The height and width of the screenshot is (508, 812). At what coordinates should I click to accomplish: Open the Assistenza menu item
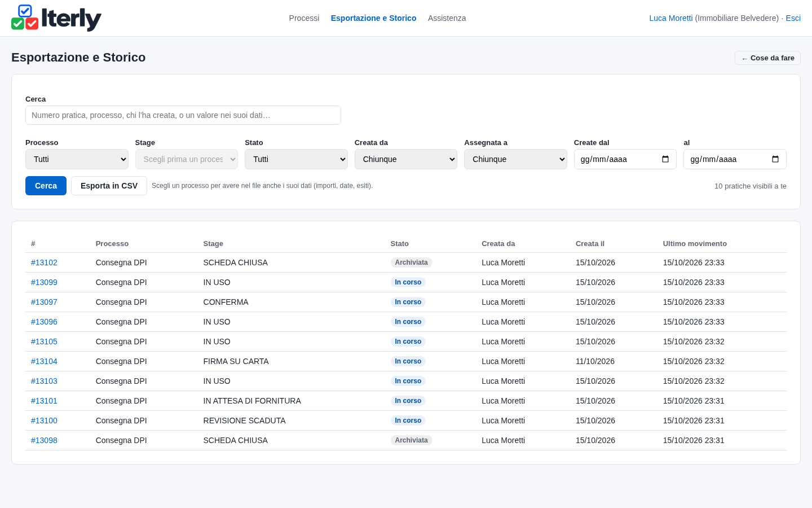point(447,18)
